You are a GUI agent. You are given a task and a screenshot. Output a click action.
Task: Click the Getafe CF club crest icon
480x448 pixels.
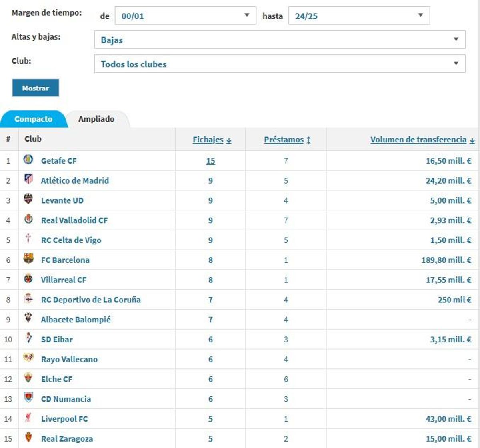tap(28, 160)
